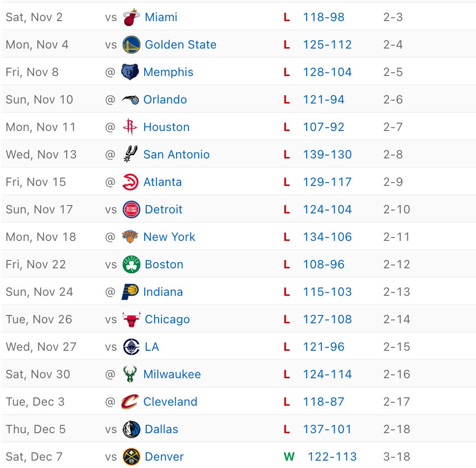Click the Atlanta Hawks logo

[130, 182]
